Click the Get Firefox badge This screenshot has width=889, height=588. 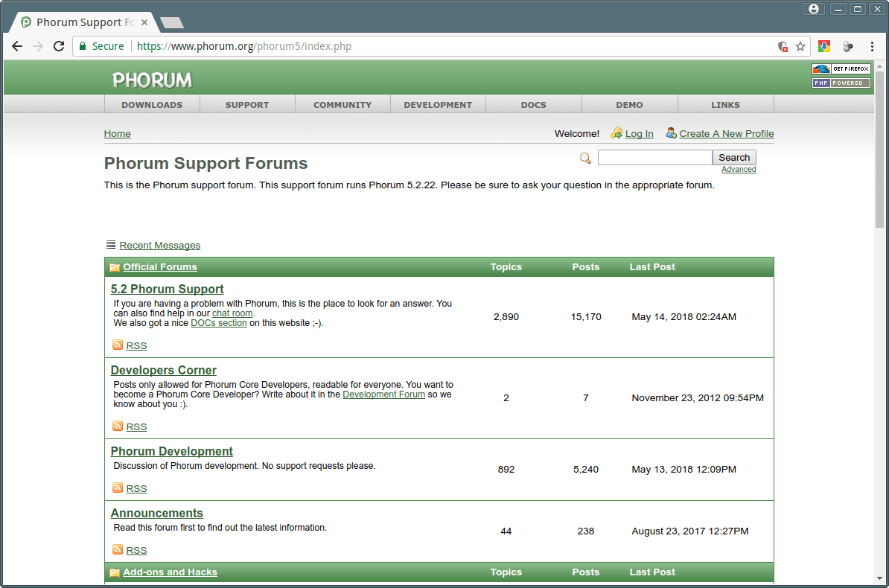[x=841, y=69]
